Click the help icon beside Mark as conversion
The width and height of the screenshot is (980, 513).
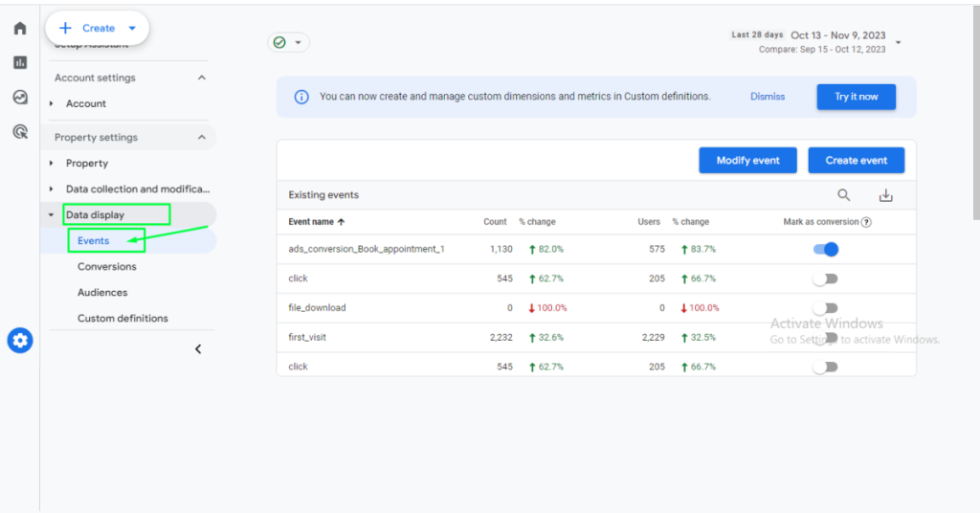coord(866,222)
